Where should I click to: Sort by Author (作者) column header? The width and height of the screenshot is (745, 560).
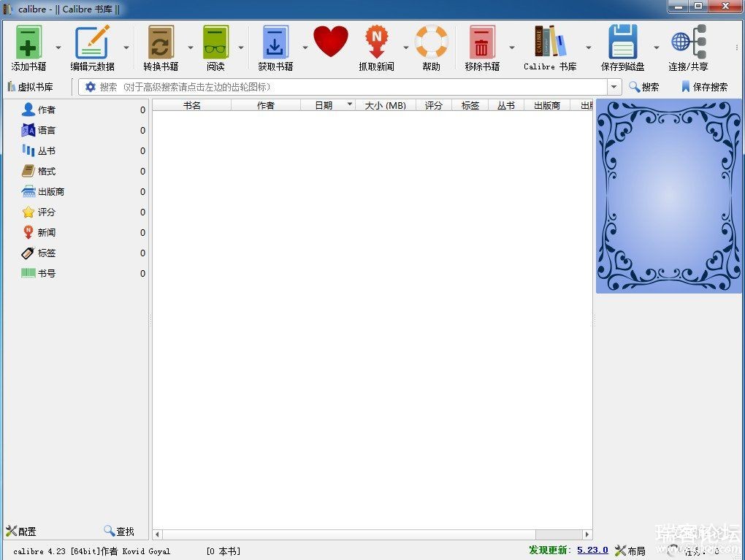266,105
